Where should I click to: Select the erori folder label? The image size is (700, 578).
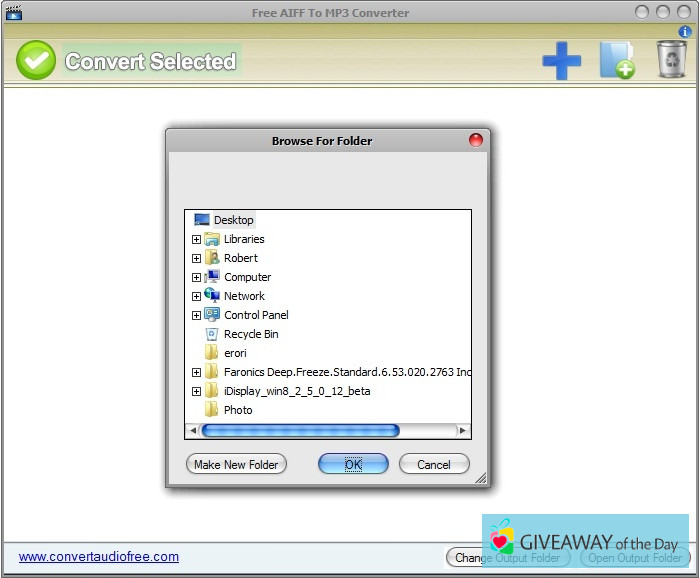(235, 353)
